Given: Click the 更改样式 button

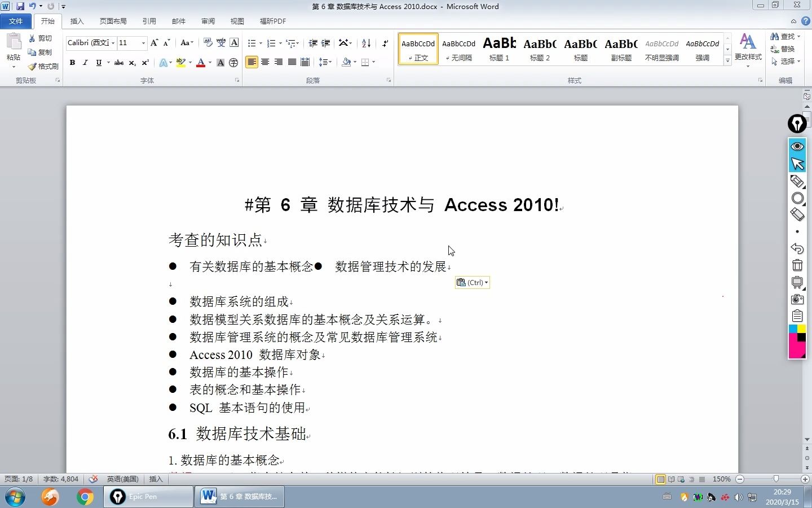Looking at the screenshot, I should pyautogui.click(x=748, y=50).
